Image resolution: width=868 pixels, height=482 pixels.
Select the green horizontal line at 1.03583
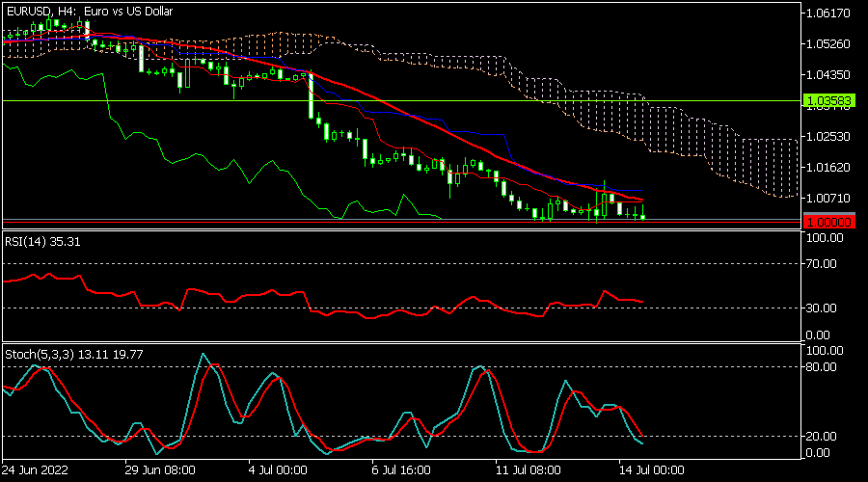[402, 100]
